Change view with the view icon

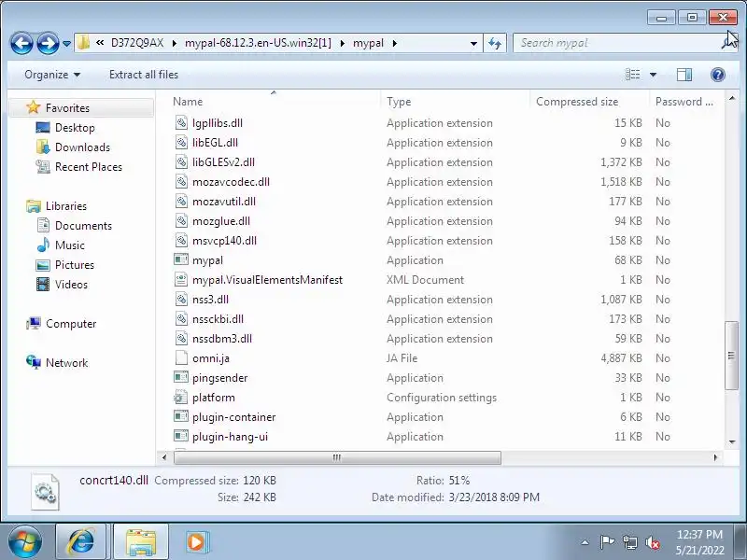(633, 75)
